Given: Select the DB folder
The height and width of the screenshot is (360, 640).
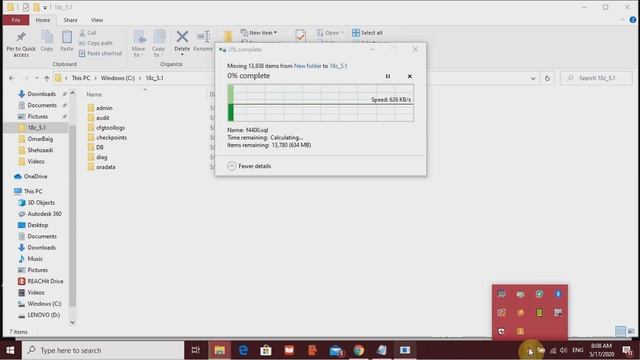Looking at the screenshot, I should 96,147.
